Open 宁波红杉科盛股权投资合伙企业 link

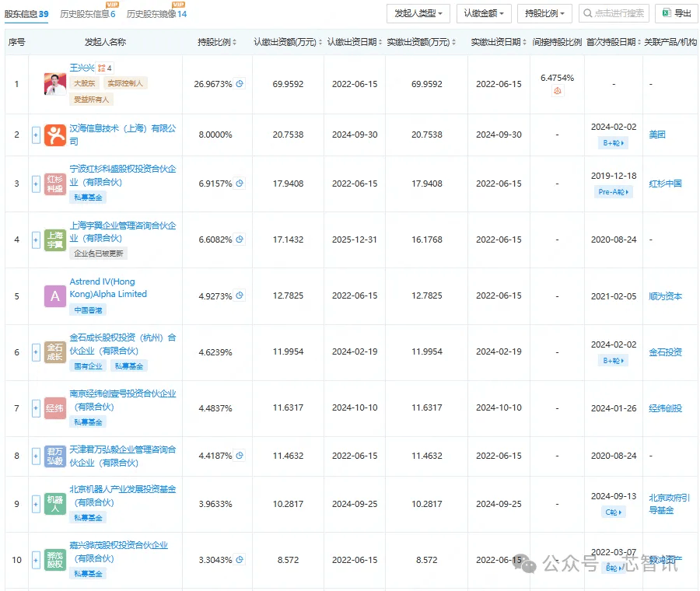coord(123,176)
